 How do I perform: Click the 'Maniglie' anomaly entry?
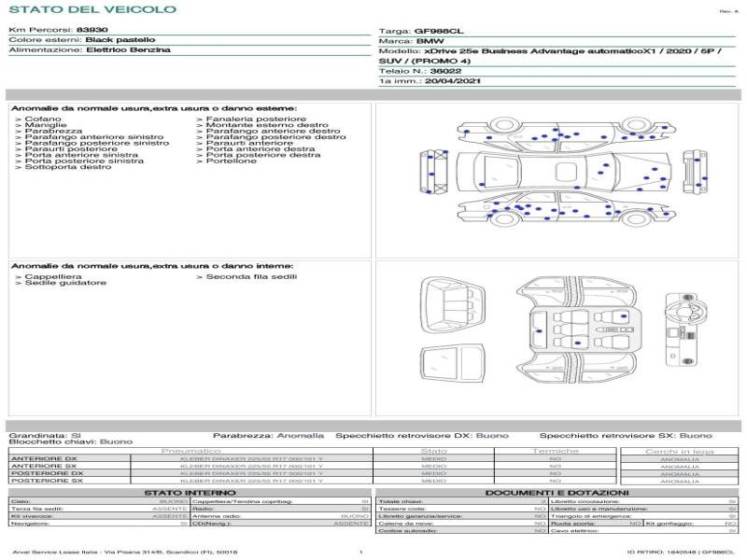pyautogui.click(x=46, y=125)
